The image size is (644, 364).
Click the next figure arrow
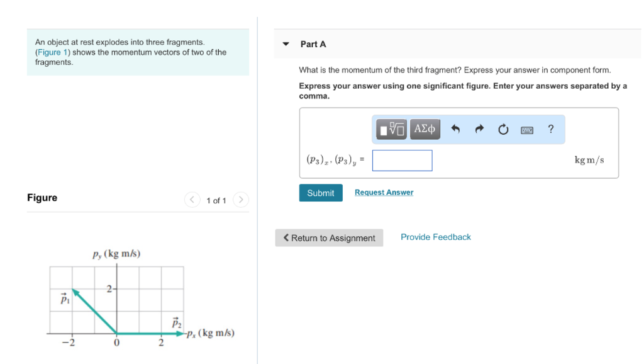click(241, 200)
